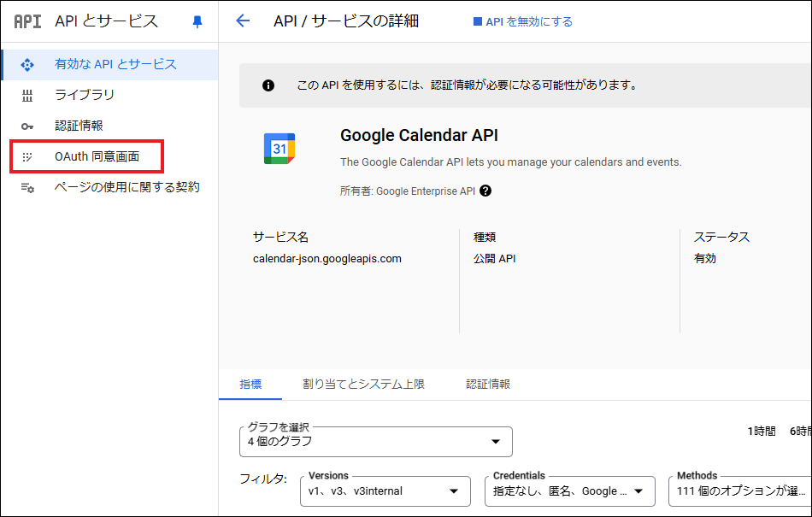Select the 1時間 time range
Viewport: 812px width, 517px height.
click(761, 432)
